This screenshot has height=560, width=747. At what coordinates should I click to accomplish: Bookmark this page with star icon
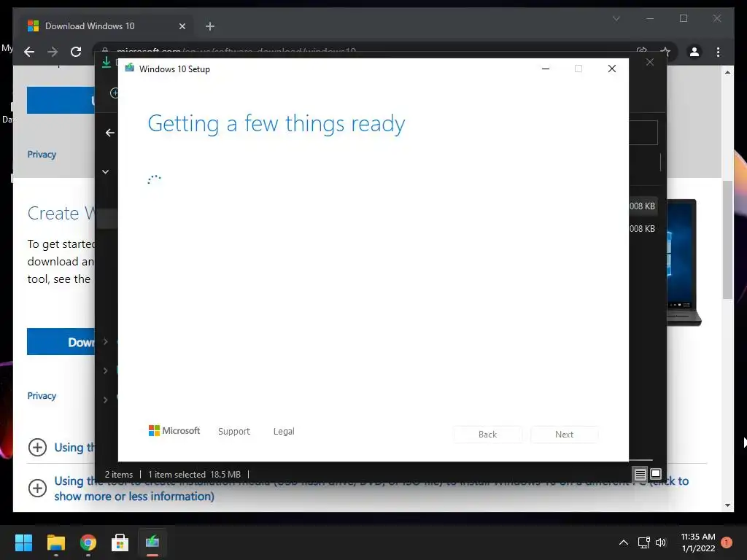tap(665, 52)
